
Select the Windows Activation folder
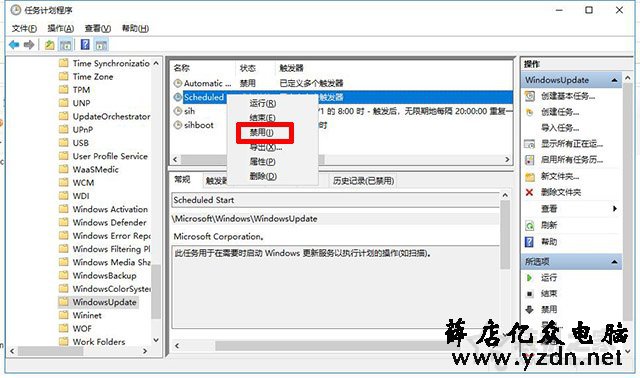pos(103,209)
